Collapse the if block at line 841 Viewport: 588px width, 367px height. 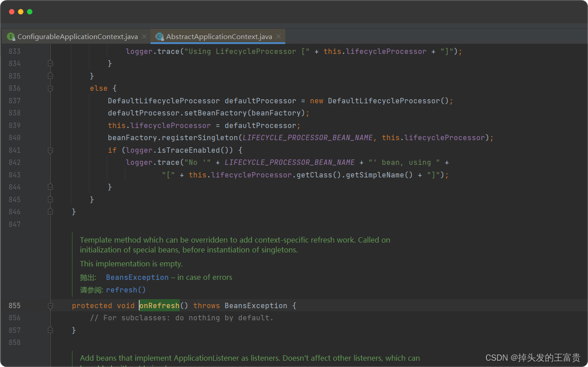pyautogui.click(x=50, y=150)
